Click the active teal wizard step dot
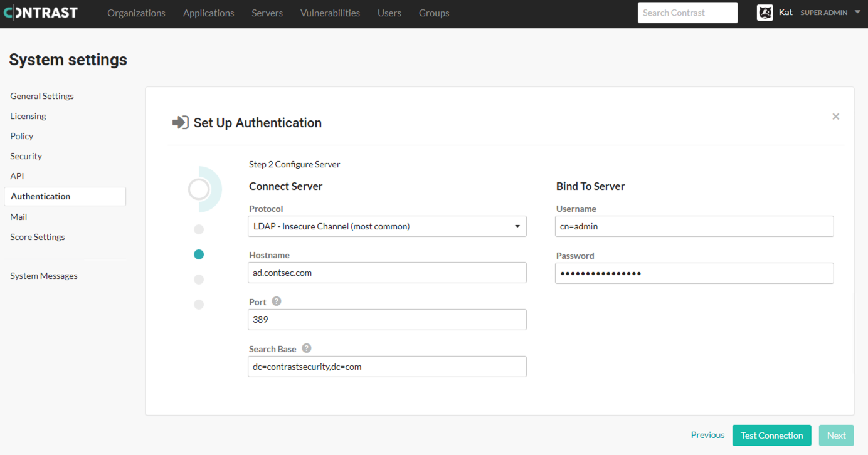The height and width of the screenshot is (455, 868). click(x=199, y=254)
